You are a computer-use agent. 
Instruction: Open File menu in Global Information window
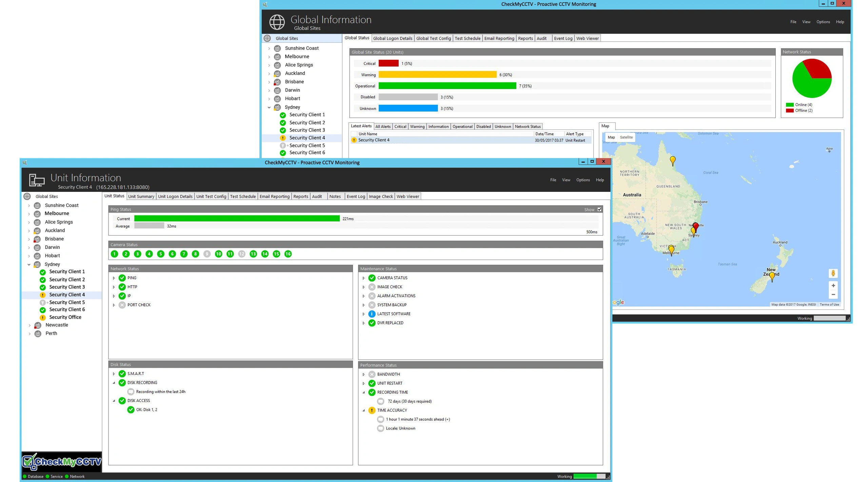pyautogui.click(x=793, y=22)
